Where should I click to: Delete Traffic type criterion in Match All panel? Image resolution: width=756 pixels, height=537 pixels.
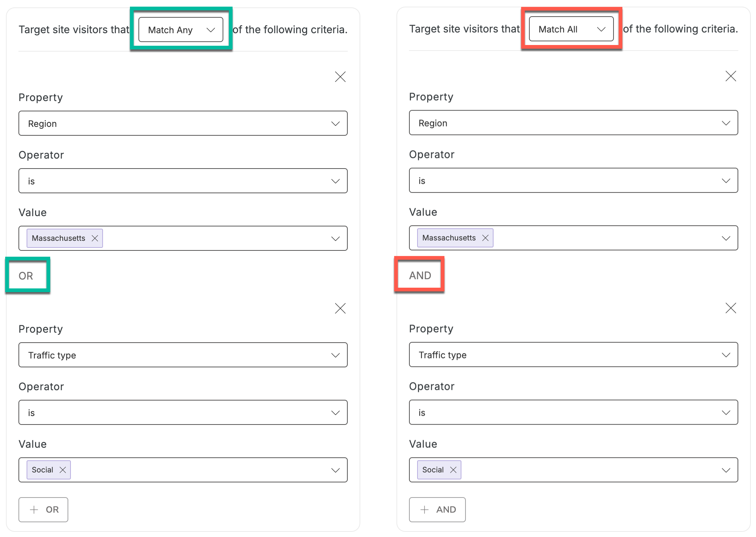click(731, 308)
